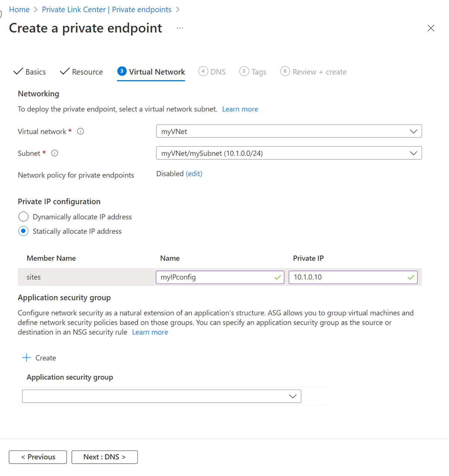Image resolution: width=449 pixels, height=476 pixels.
Task: Click the Virtual network info icon
Action: click(80, 131)
